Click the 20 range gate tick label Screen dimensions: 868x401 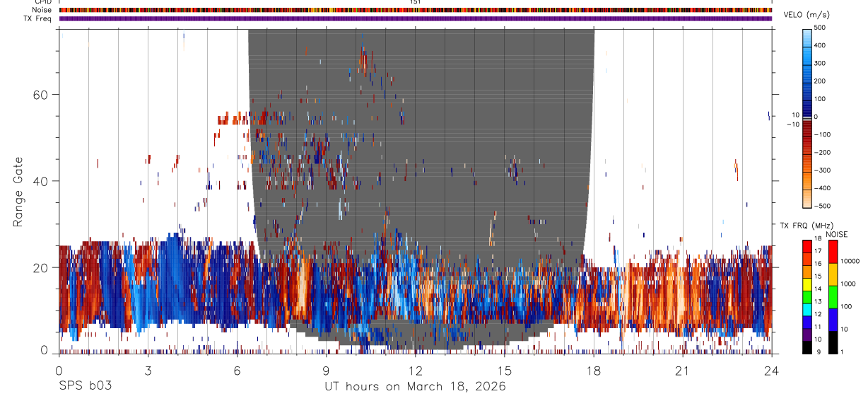point(42,267)
